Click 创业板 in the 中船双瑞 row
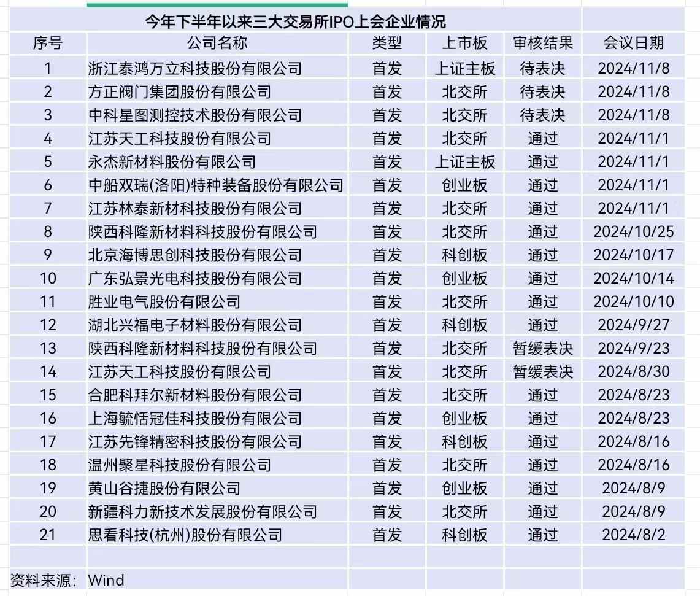The image size is (700, 596). click(465, 185)
